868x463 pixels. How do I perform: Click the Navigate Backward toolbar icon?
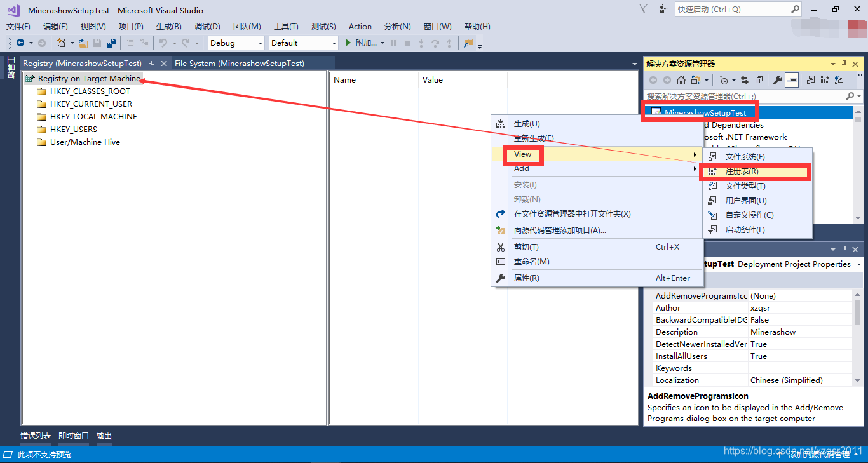pyautogui.click(x=20, y=43)
